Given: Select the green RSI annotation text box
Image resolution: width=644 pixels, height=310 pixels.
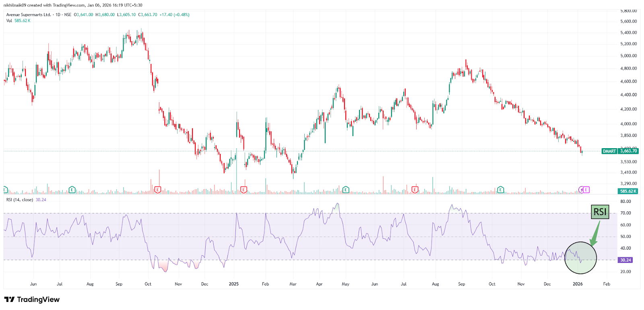Looking at the screenshot, I should tap(600, 212).
